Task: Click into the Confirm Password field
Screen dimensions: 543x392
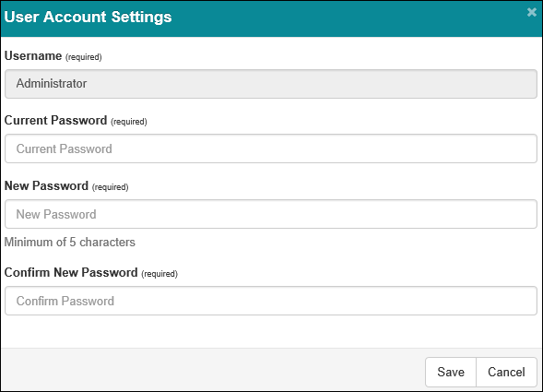Action: (271, 301)
